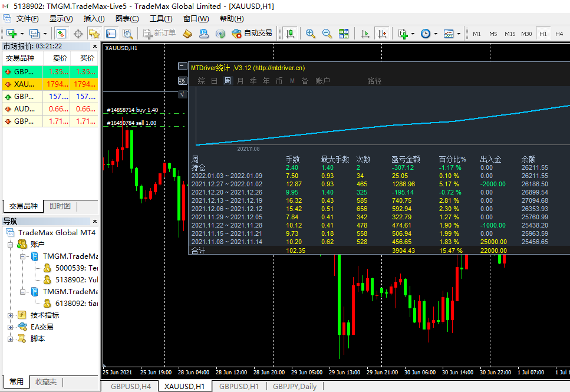Switch to the 即时图 tick chart tab
This screenshot has height=392, width=570.
60,206
